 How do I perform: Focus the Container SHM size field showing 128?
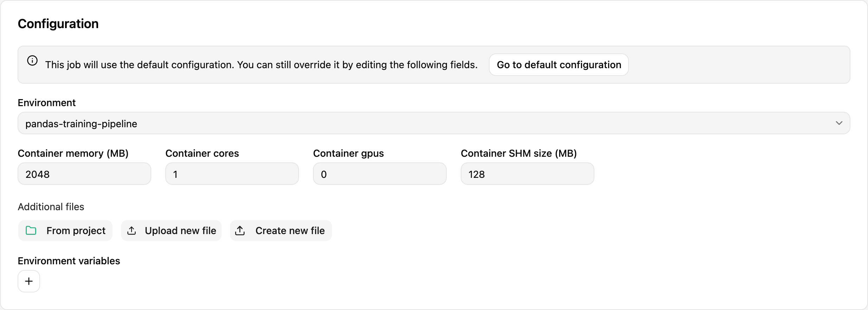click(528, 174)
